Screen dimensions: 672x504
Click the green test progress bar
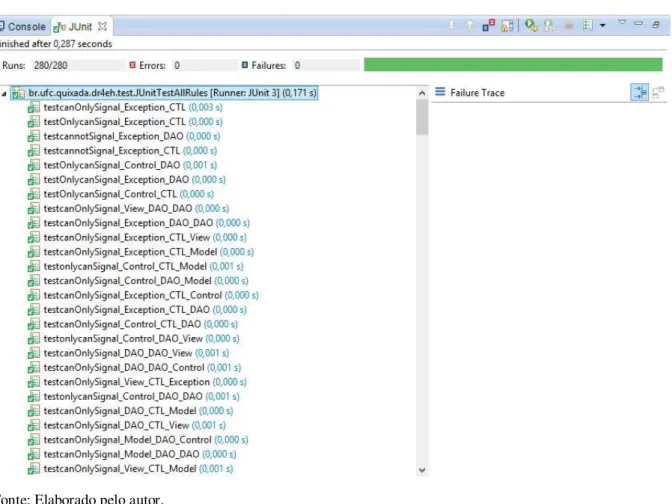coord(513,65)
